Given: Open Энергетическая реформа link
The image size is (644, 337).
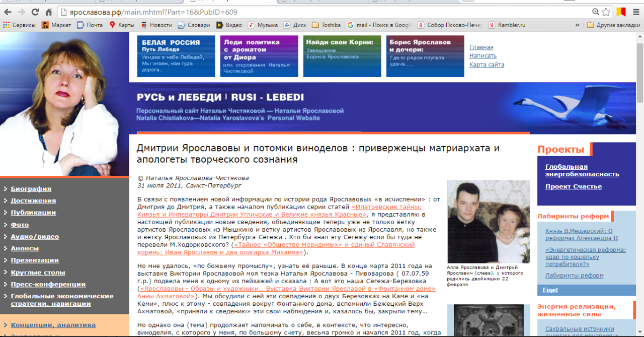Looking at the screenshot, I should point(586,257).
